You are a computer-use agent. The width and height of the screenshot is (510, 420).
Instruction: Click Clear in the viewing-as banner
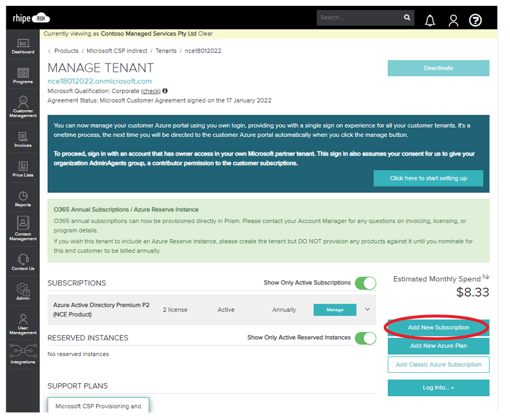tap(206, 34)
